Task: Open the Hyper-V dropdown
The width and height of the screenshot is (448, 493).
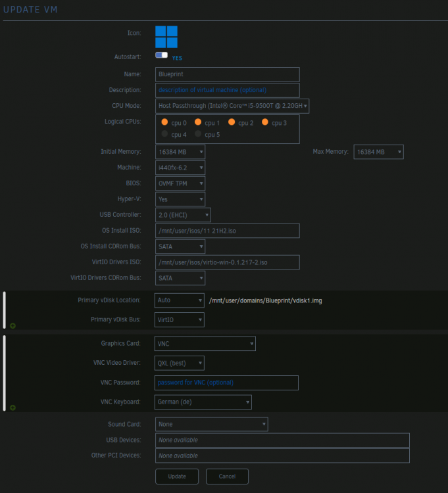Action: pyautogui.click(x=180, y=199)
